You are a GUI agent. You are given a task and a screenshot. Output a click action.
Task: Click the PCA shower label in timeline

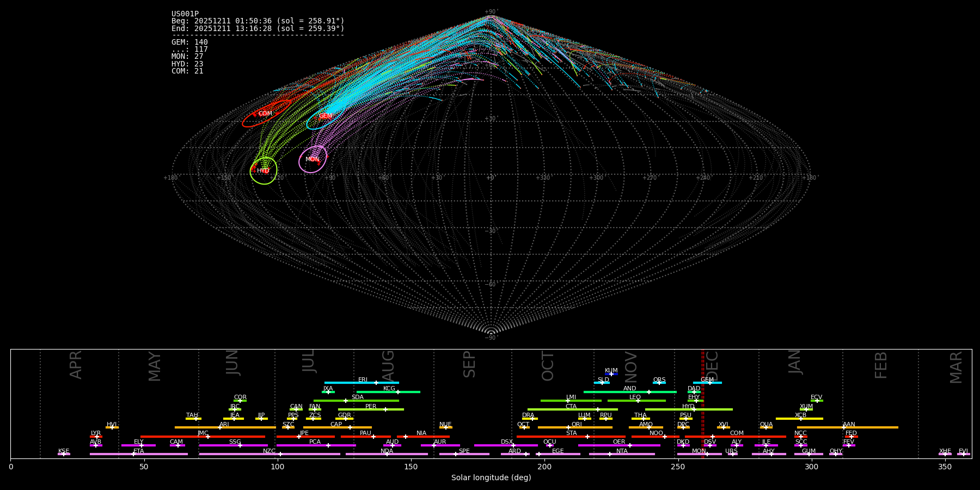tap(315, 442)
